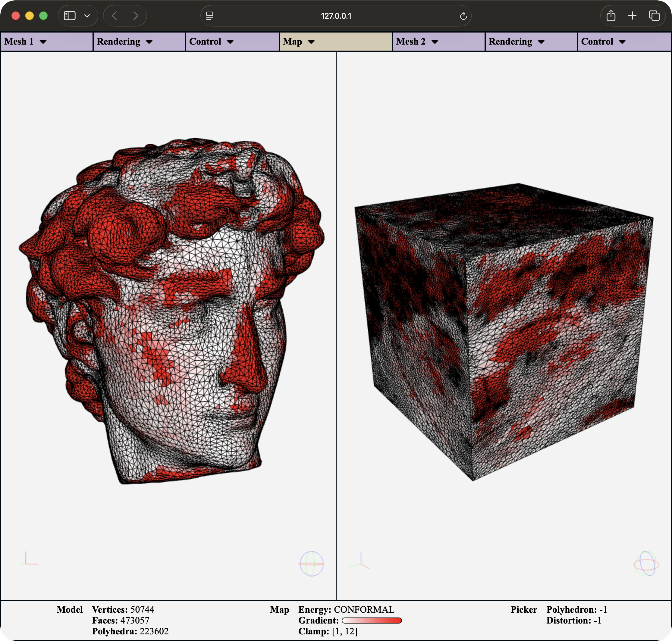Reload the page with refresh icon

point(463,16)
